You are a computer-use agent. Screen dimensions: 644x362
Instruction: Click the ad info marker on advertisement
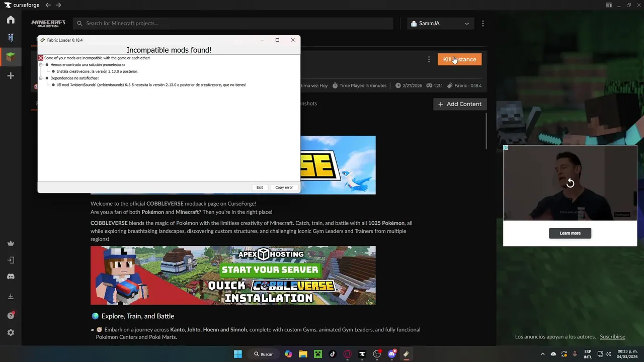click(506, 148)
